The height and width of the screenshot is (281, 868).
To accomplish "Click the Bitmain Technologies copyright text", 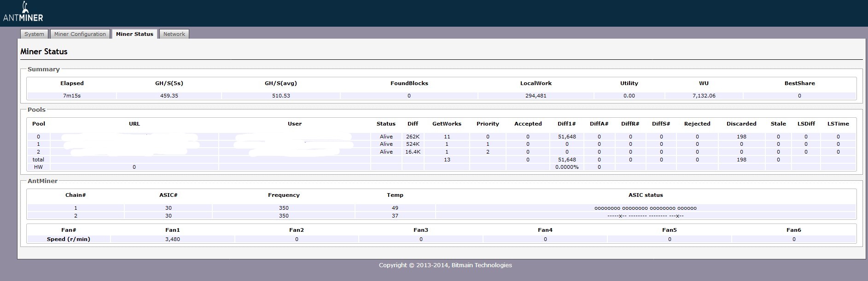I will coord(445,265).
